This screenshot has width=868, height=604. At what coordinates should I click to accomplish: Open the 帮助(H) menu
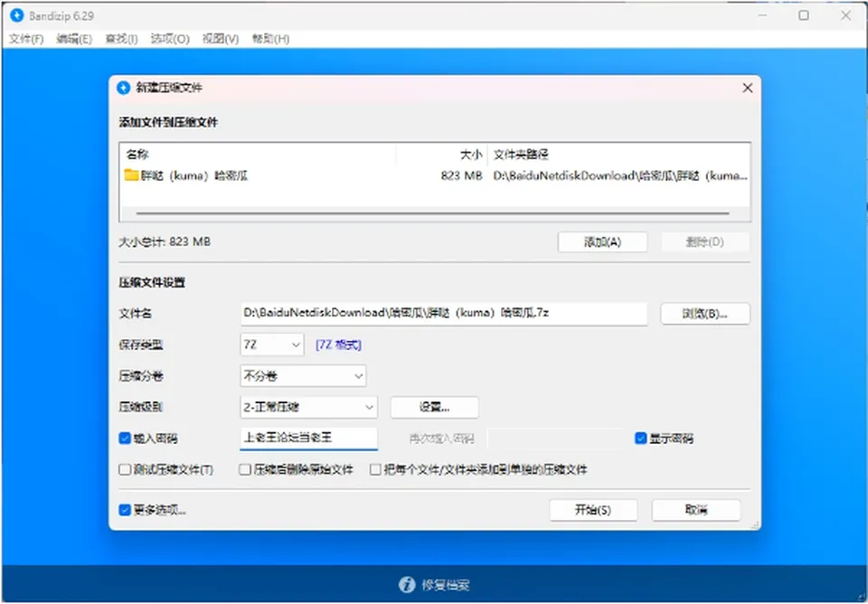click(x=270, y=39)
